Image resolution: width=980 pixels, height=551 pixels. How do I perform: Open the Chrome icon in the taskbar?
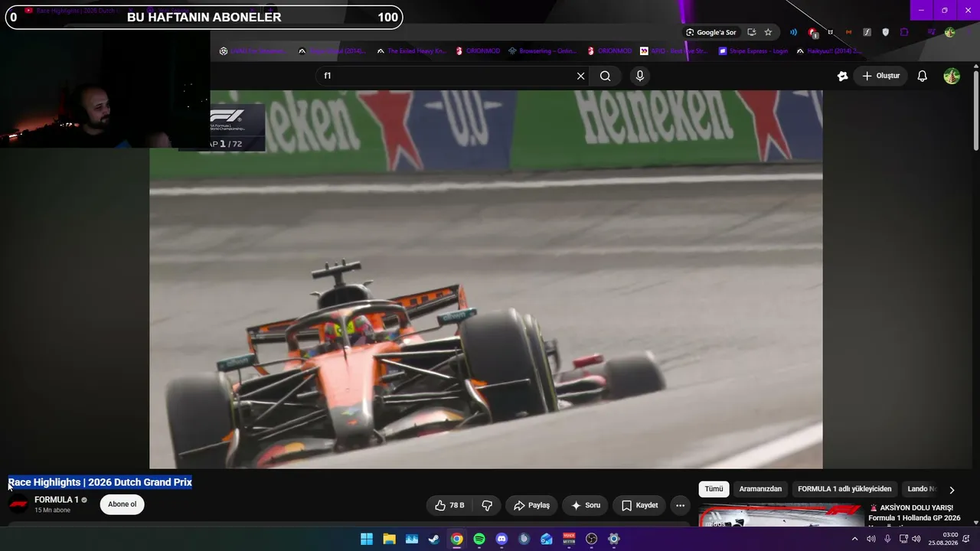click(x=456, y=539)
